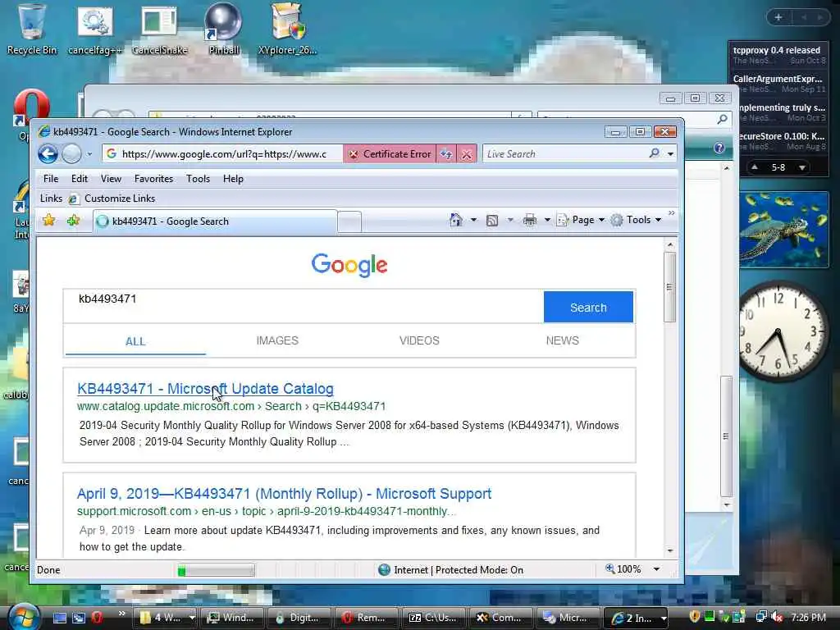
Task: Click the IE Back navigation button
Action: click(x=48, y=154)
